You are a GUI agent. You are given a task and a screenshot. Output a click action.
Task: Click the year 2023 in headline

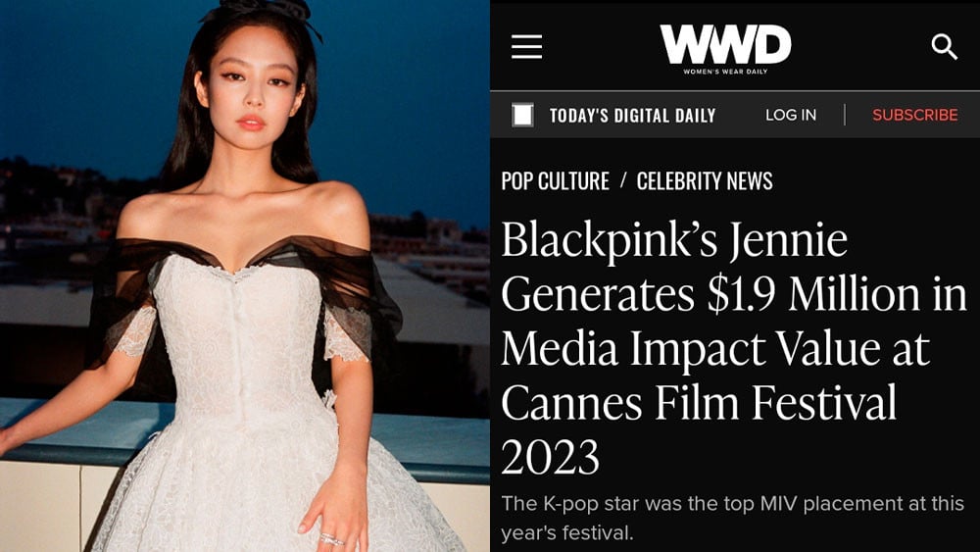tap(550, 457)
